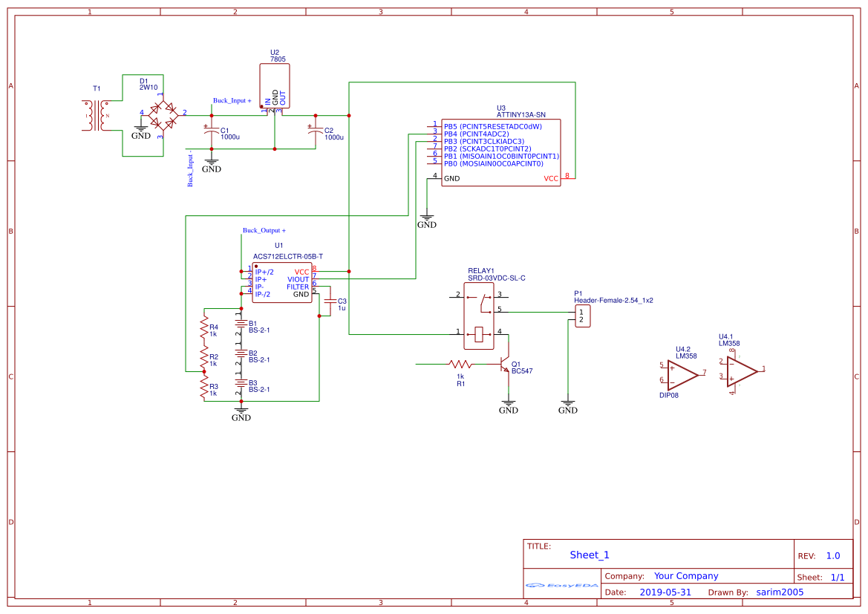
Task: Select resistor R3 symbol
Action: (x=204, y=388)
